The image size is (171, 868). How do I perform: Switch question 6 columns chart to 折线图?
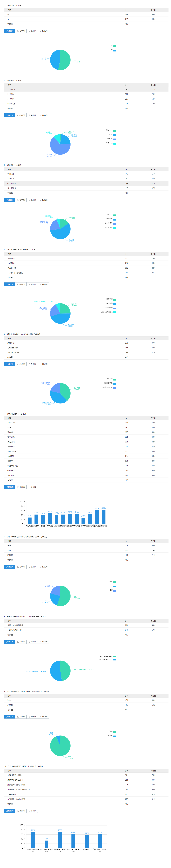coord(32,487)
